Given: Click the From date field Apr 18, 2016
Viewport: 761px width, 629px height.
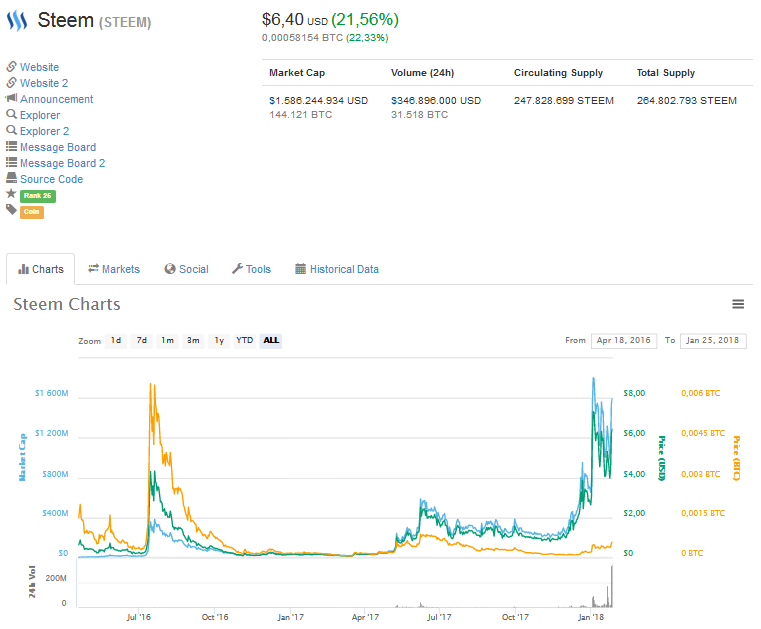Looking at the screenshot, I should [624, 341].
